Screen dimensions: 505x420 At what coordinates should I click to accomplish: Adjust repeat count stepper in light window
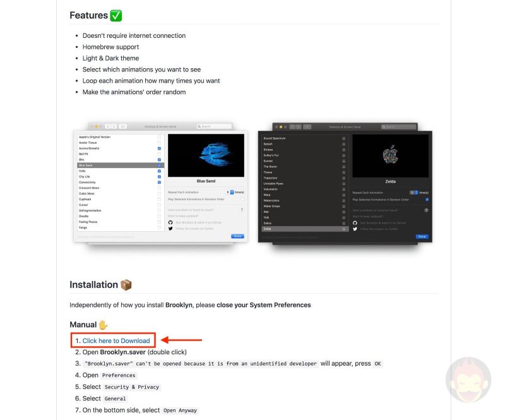(232, 192)
